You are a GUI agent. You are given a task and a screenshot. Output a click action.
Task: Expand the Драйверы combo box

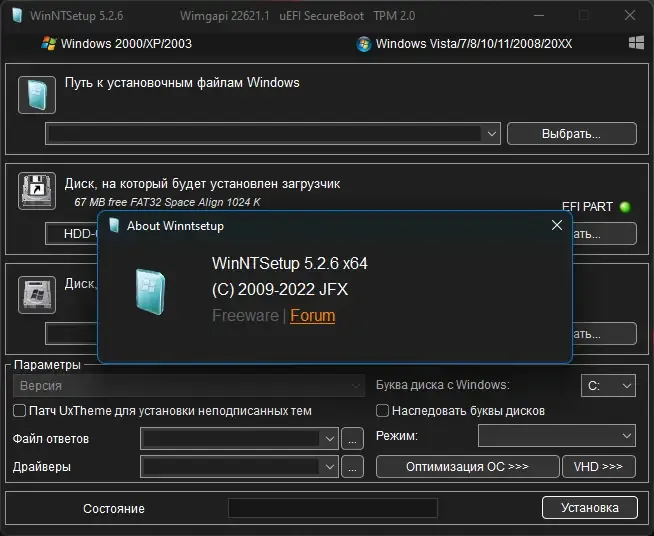(329, 466)
